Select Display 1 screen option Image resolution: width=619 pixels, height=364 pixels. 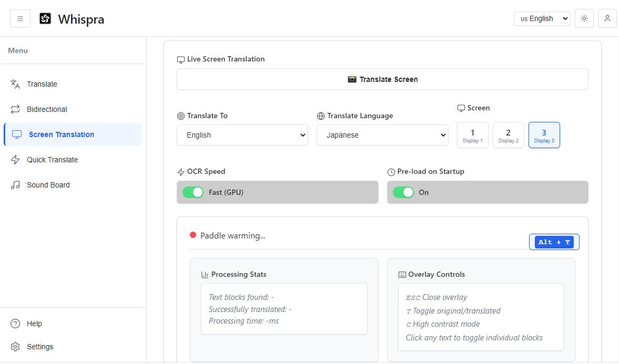(x=472, y=135)
